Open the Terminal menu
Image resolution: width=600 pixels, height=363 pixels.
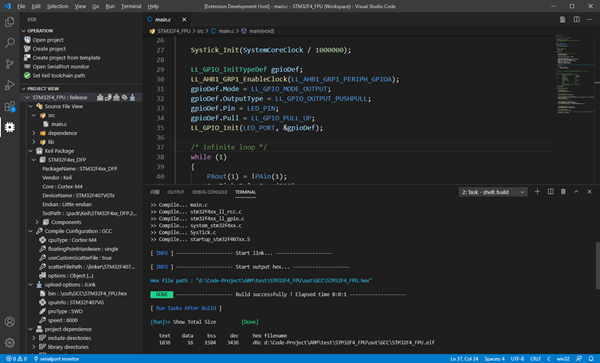coord(131,6)
